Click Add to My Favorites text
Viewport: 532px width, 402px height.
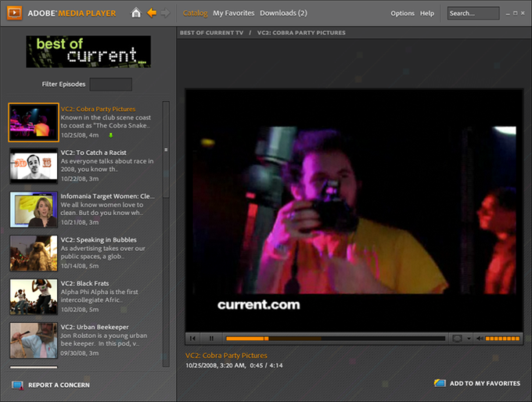(485, 384)
